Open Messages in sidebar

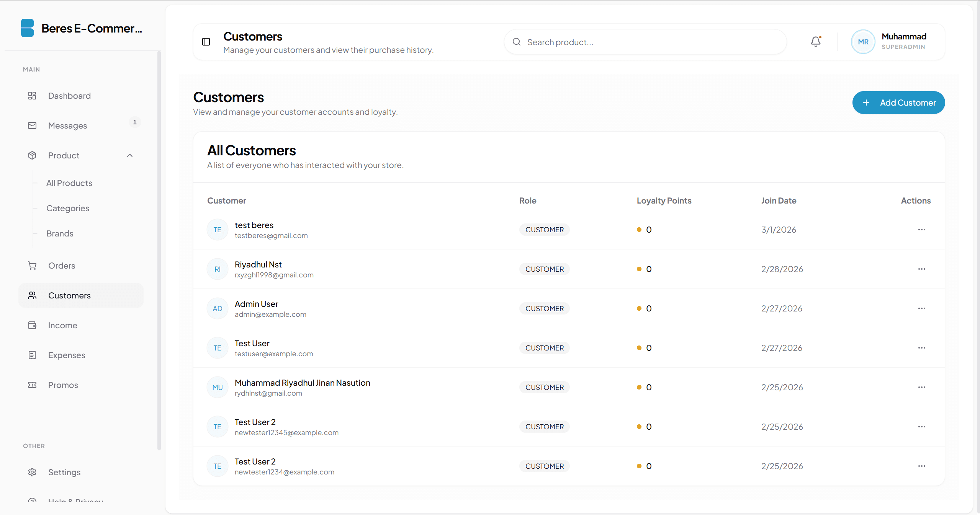pos(81,125)
